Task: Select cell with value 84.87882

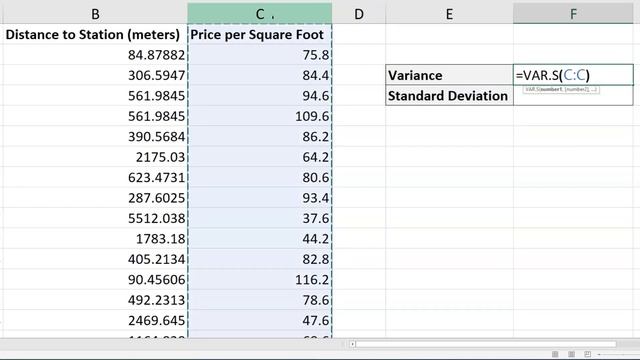Action: point(95,55)
